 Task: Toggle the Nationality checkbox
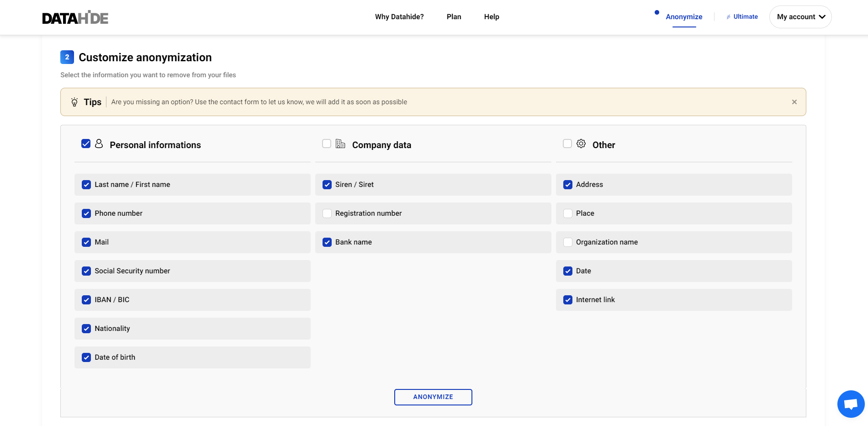[86, 329]
